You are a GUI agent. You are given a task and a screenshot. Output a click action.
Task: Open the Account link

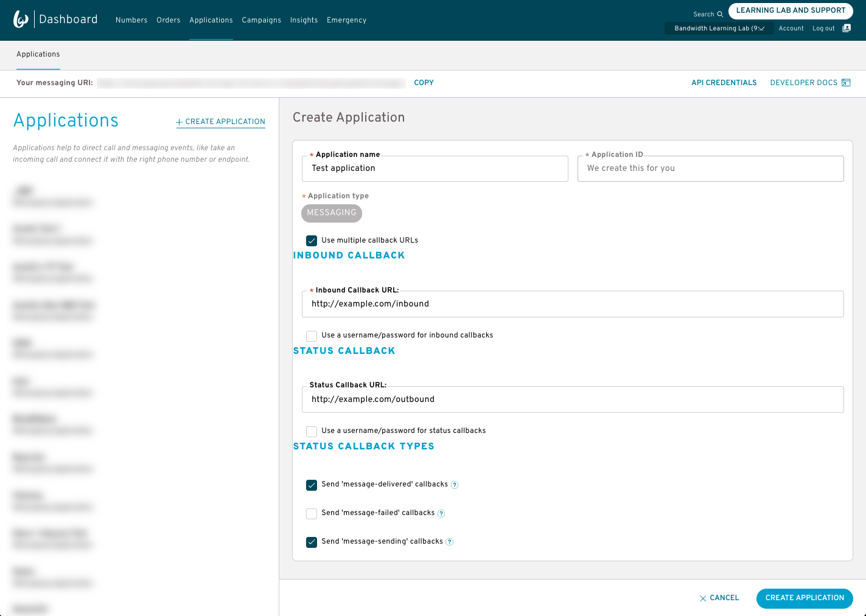click(791, 29)
